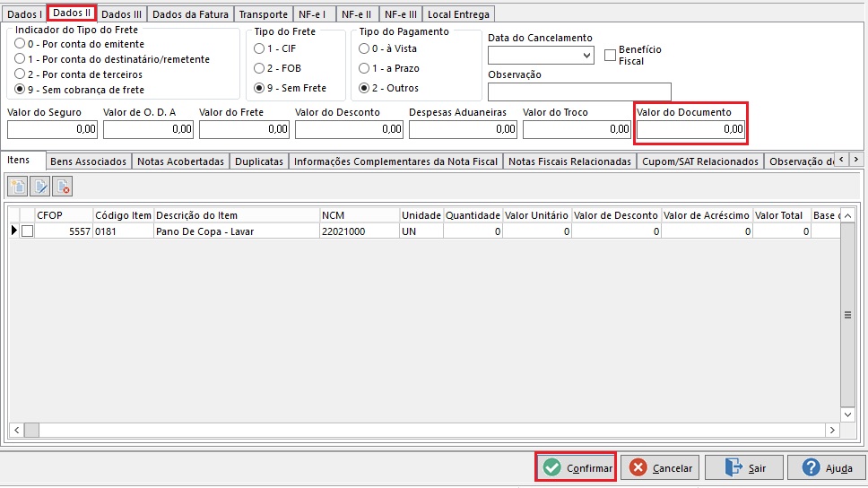
Task: Tick the Pano De Copa row checkbox
Action: [x=27, y=231]
